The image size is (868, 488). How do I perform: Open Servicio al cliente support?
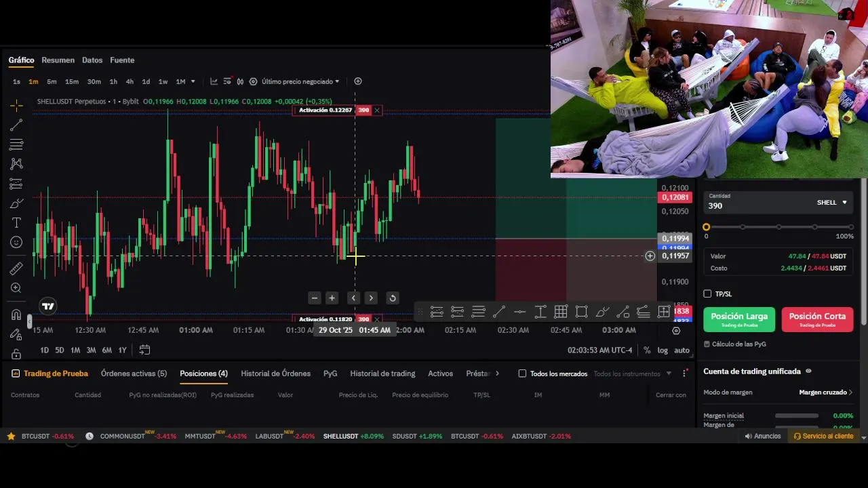(x=823, y=436)
